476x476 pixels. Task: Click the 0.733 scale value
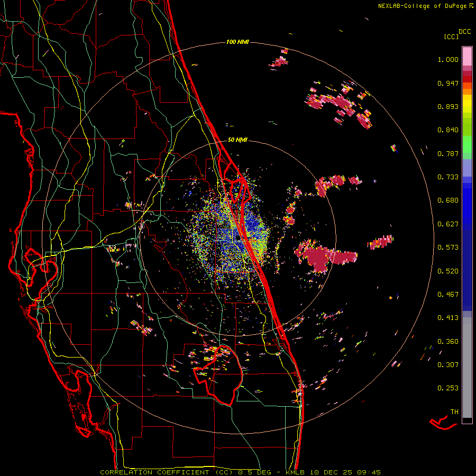(x=448, y=177)
